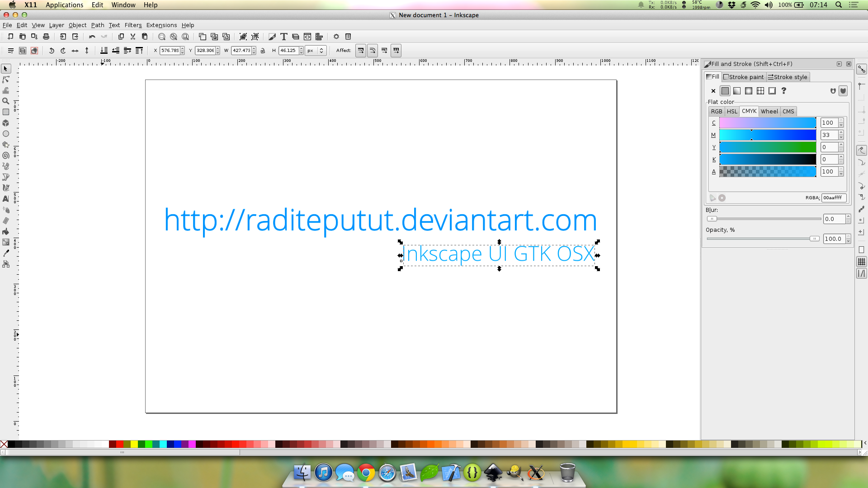The image size is (868, 488).
Task: Click the X position spinner arrows
Action: click(x=183, y=51)
